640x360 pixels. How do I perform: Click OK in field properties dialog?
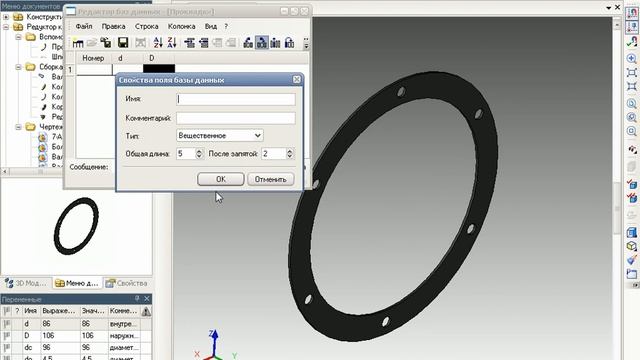pyautogui.click(x=221, y=179)
